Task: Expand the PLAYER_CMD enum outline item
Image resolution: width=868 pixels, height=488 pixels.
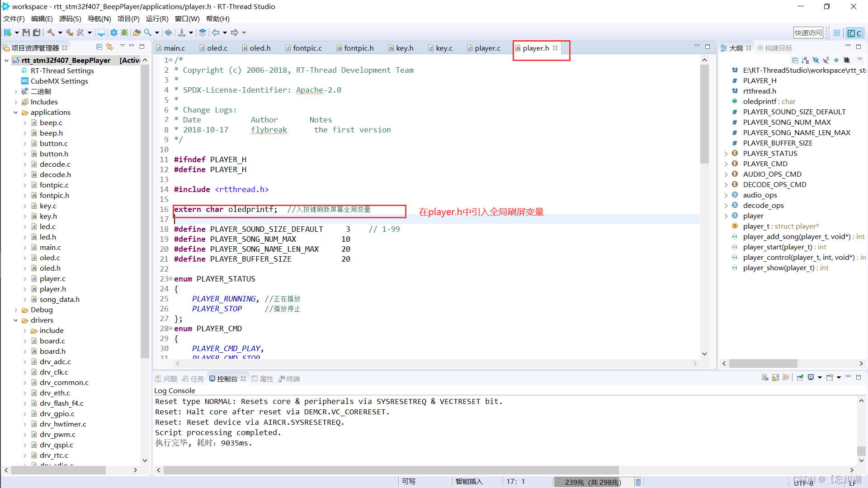Action: (728, 164)
